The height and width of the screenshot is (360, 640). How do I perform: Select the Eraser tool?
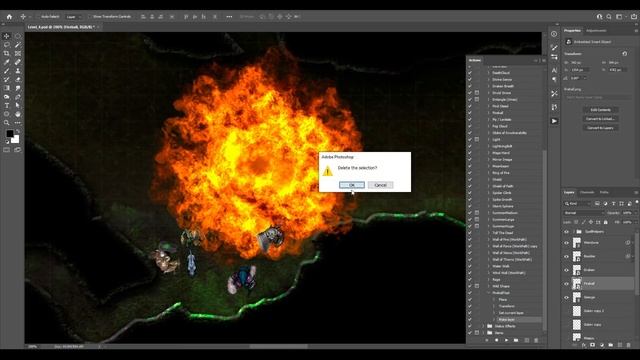(x=18, y=80)
